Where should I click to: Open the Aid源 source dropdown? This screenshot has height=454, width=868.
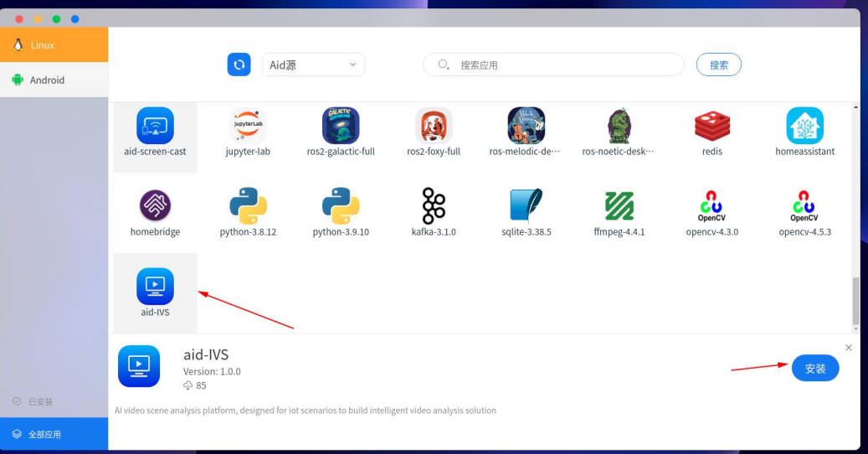pos(313,64)
